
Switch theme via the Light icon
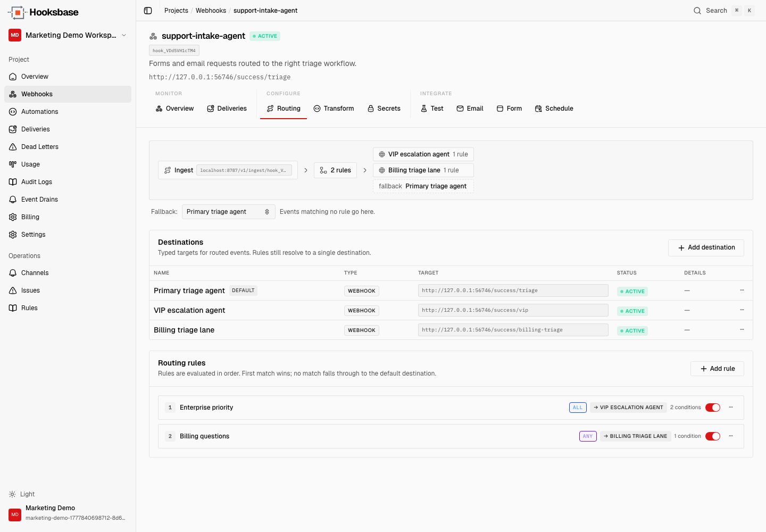pyautogui.click(x=12, y=494)
